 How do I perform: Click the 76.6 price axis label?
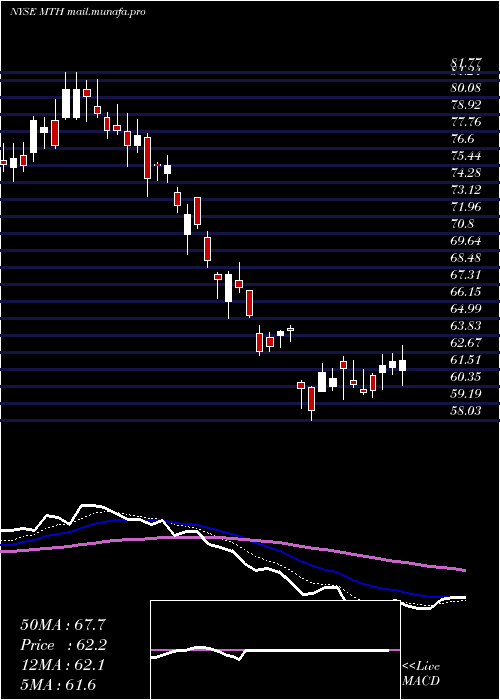pyautogui.click(x=462, y=139)
